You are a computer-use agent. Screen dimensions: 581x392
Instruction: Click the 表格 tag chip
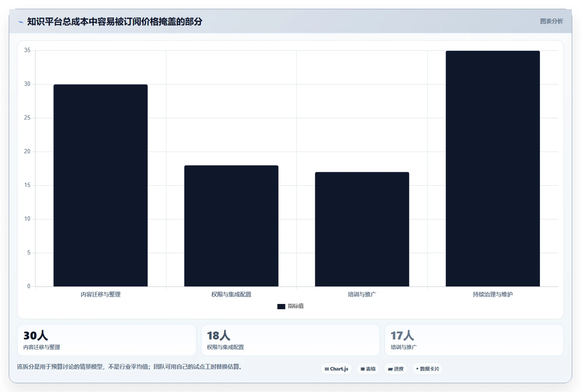(368, 369)
